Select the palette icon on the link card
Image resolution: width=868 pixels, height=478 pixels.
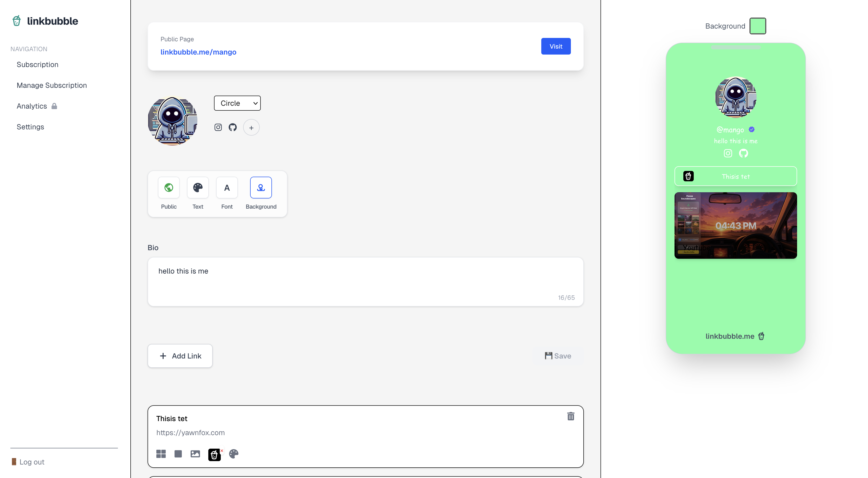[233, 454]
